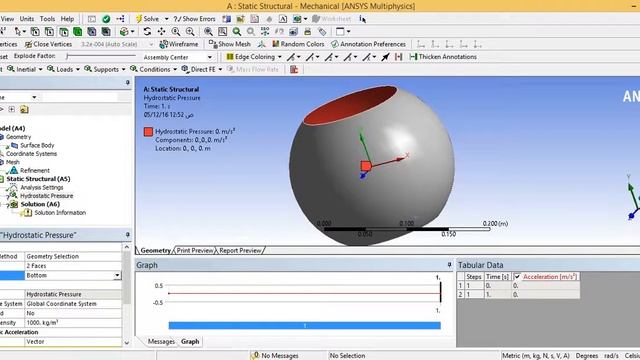The height and width of the screenshot is (360, 640).
Task: Click the blue graph timeline bar
Action: coord(304,325)
